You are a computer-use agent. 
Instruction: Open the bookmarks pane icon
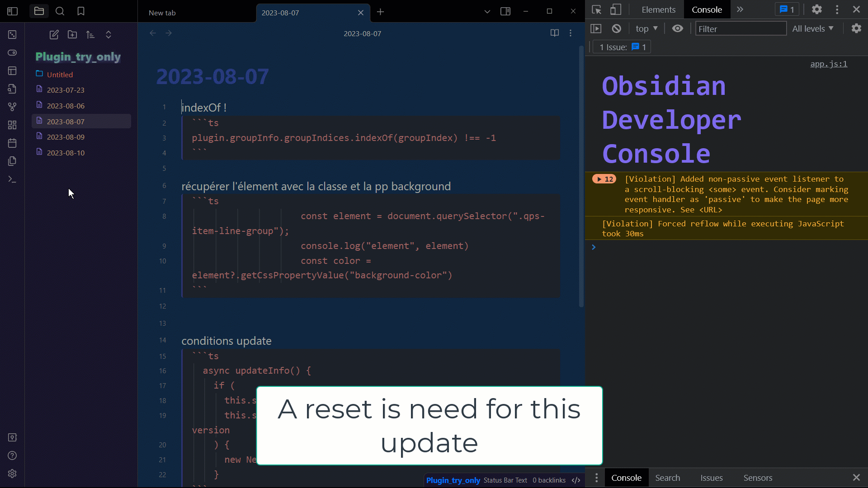pos(81,11)
